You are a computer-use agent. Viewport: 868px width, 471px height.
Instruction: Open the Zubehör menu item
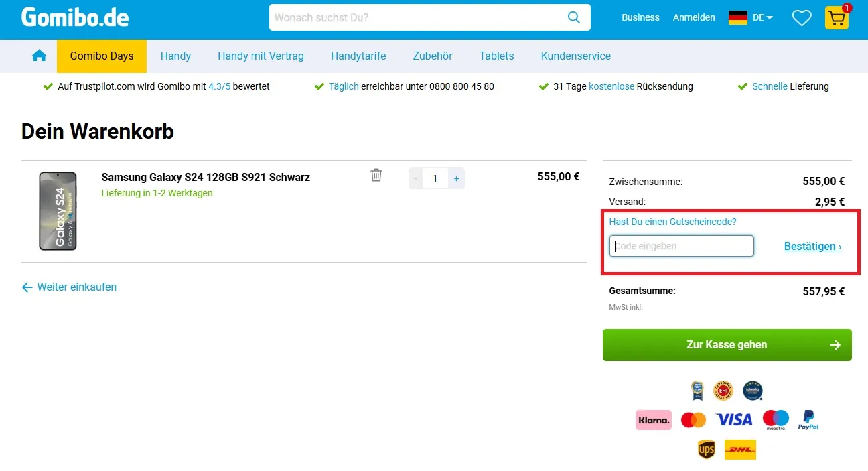click(x=432, y=56)
